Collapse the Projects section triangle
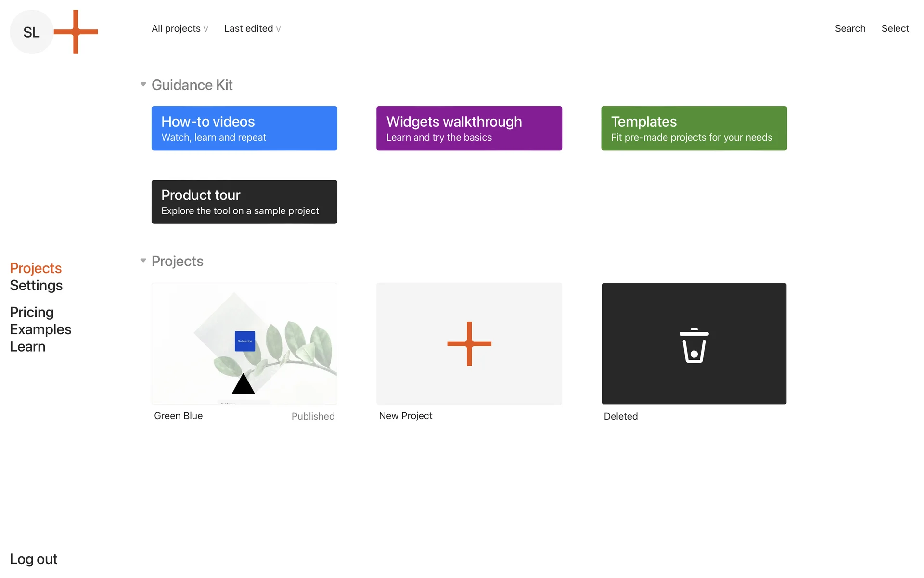The image size is (924, 578). (x=143, y=261)
